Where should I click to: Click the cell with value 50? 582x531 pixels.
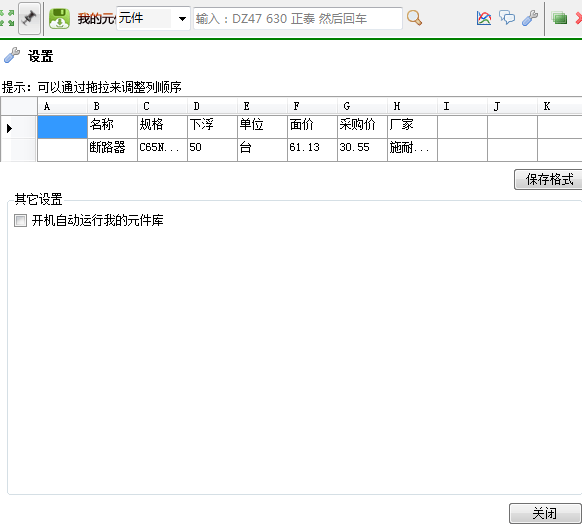(213, 150)
